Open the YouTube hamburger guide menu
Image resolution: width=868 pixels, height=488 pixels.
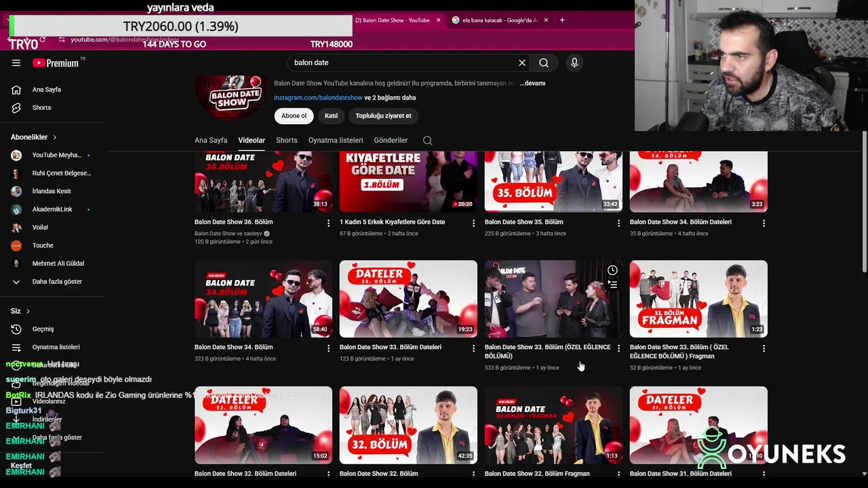16,63
